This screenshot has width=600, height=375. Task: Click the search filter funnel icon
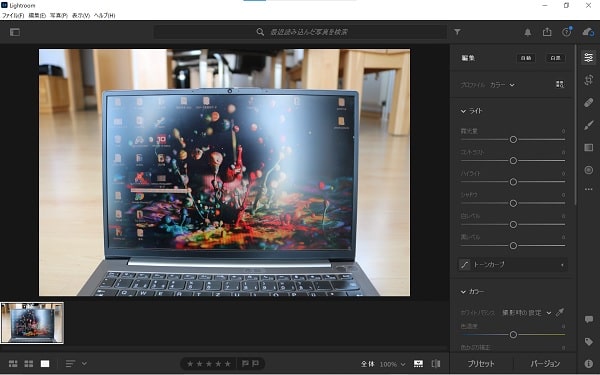point(457,32)
